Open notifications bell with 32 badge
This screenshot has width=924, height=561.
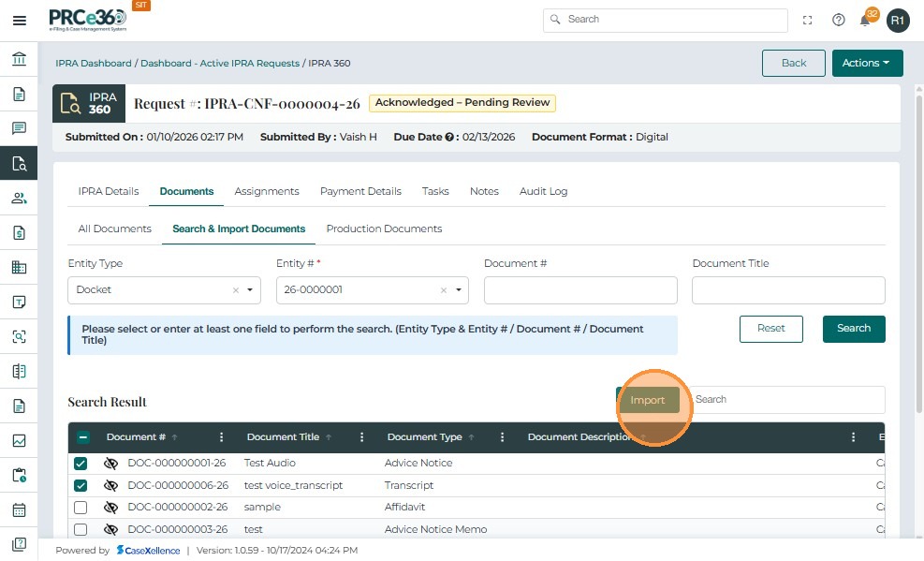tap(866, 20)
